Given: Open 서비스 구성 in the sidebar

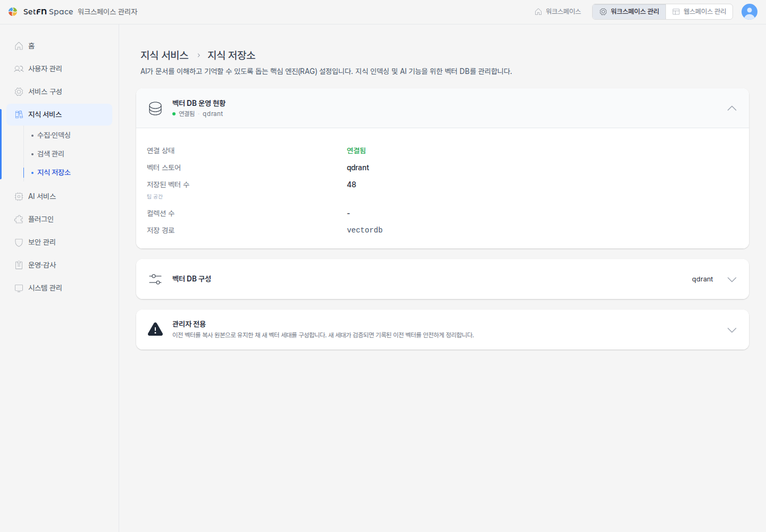Looking at the screenshot, I should (x=60, y=92).
